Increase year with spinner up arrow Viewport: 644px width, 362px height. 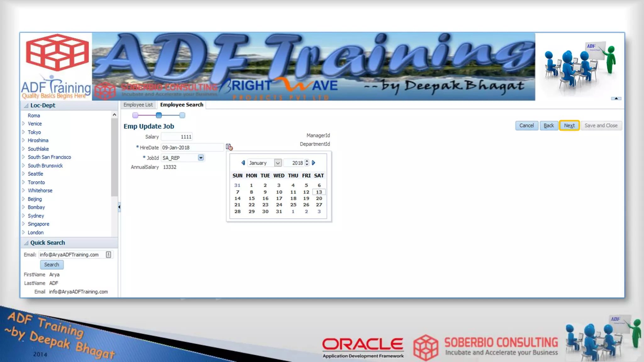pyautogui.click(x=307, y=161)
